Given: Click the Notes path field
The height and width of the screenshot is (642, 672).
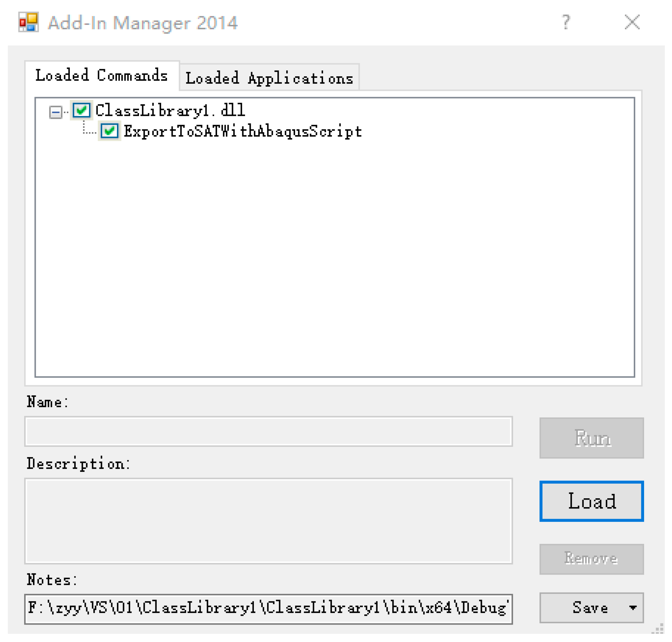Looking at the screenshot, I should coord(268,609).
